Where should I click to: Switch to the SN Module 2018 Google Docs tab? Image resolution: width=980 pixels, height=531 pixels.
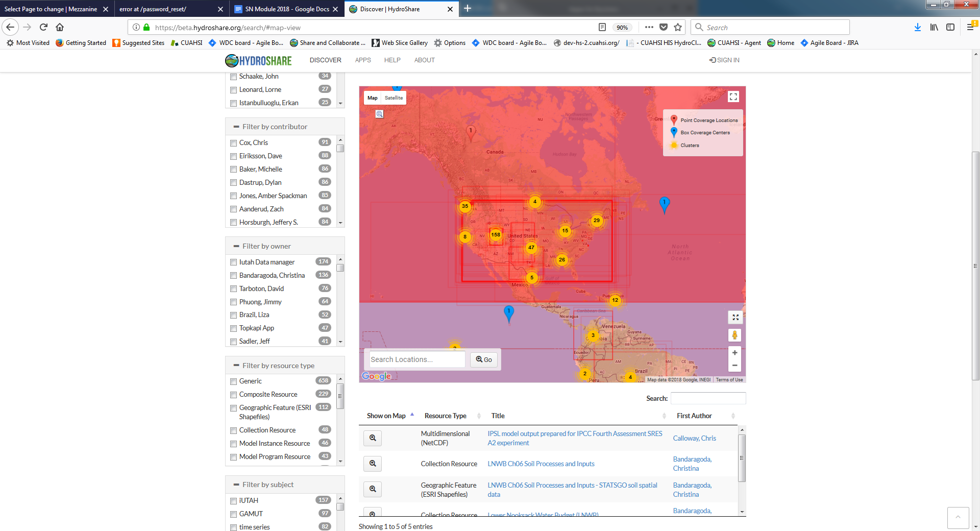(x=286, y=9)
